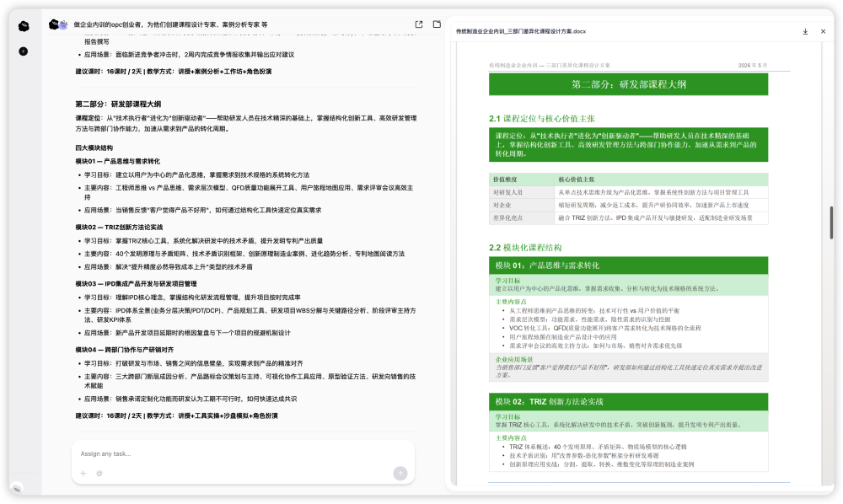Click the line '建议课时：16课时 / 2天' with 沙盘模拟

tap(176, 416)
